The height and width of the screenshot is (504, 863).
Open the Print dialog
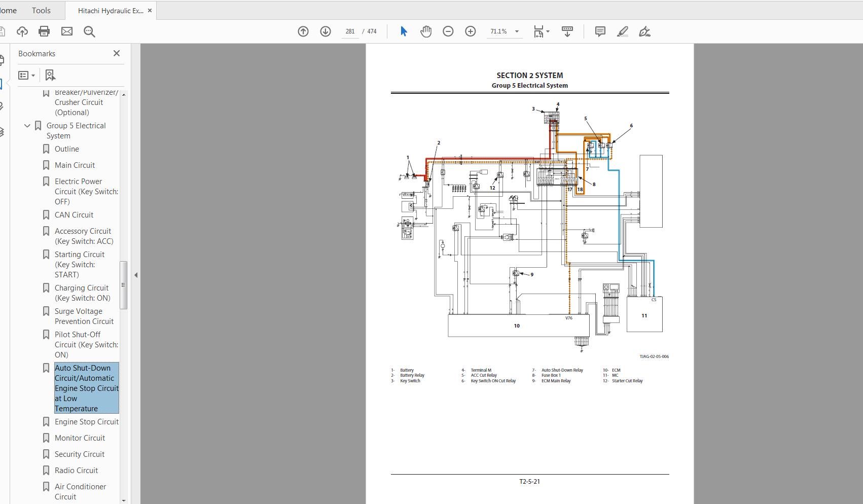44,31
